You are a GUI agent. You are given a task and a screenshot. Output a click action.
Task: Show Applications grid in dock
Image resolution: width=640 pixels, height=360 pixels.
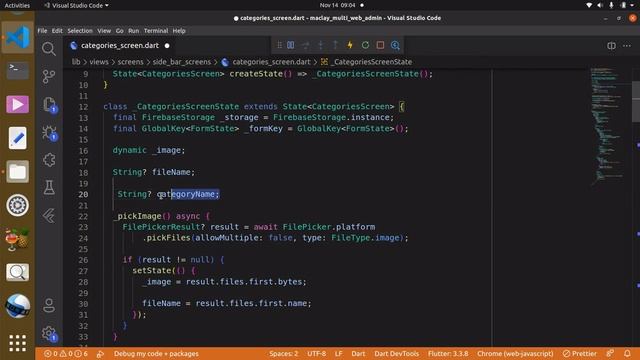17,343
